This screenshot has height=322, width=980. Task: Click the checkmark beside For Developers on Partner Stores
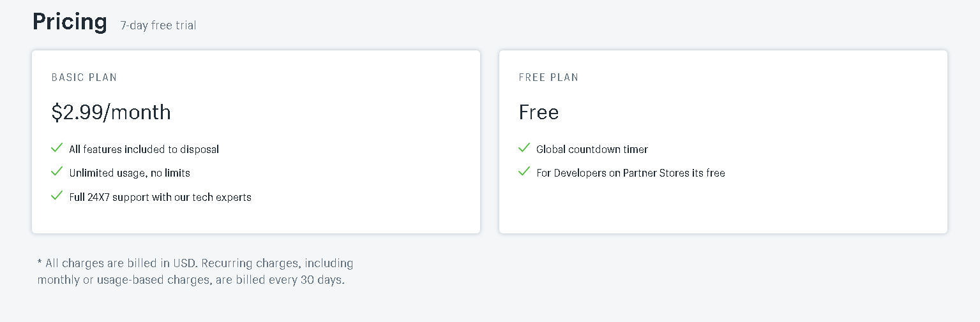point(524,172)
